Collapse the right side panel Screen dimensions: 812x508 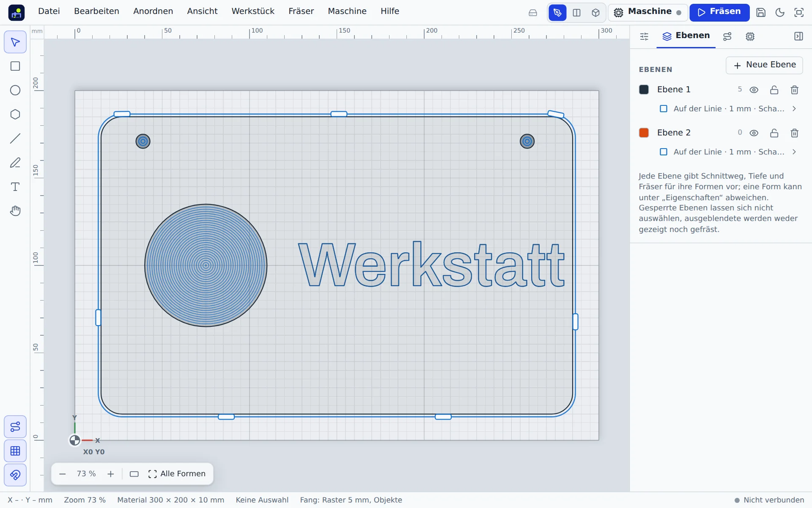click(x=798, y=36)
